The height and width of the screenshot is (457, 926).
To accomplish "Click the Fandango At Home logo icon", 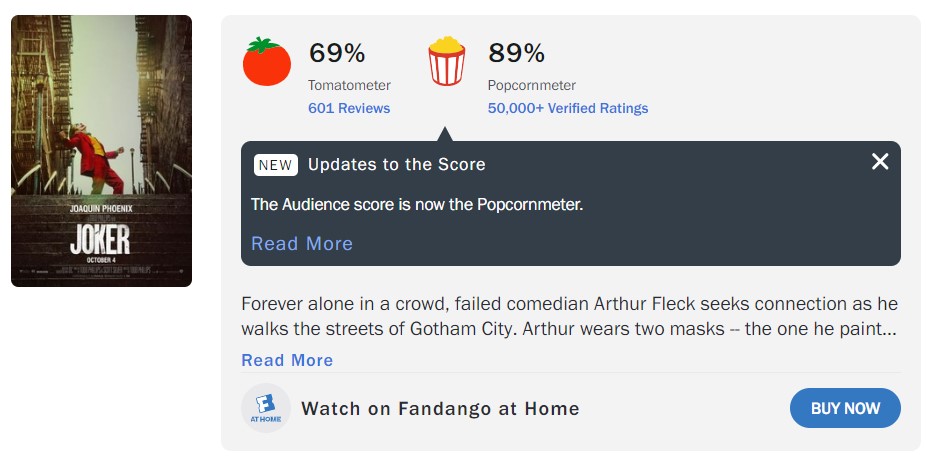I will [x=266, y=408].
